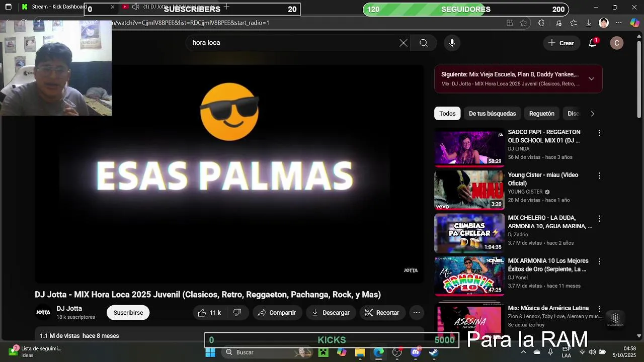This screenshot has height=362, width=644.
Task: Open Música de América Latina mix thumbnail
Action: tap(469, 321)
